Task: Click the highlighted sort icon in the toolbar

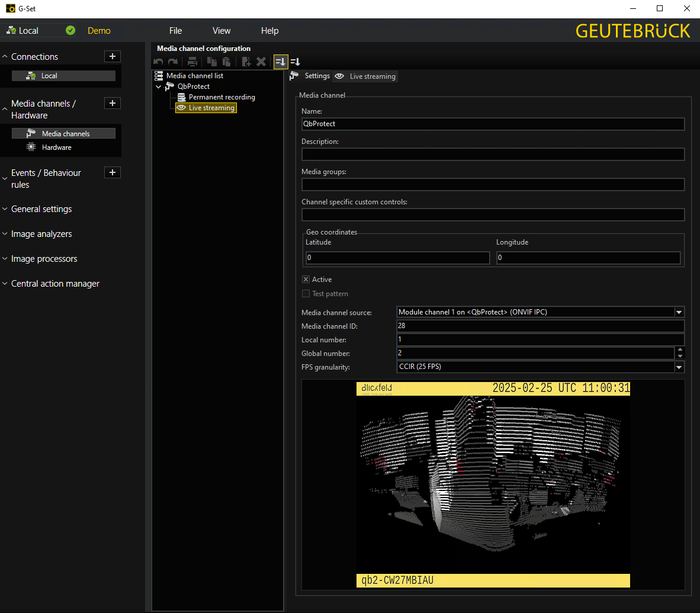Action: click(281, 62)
